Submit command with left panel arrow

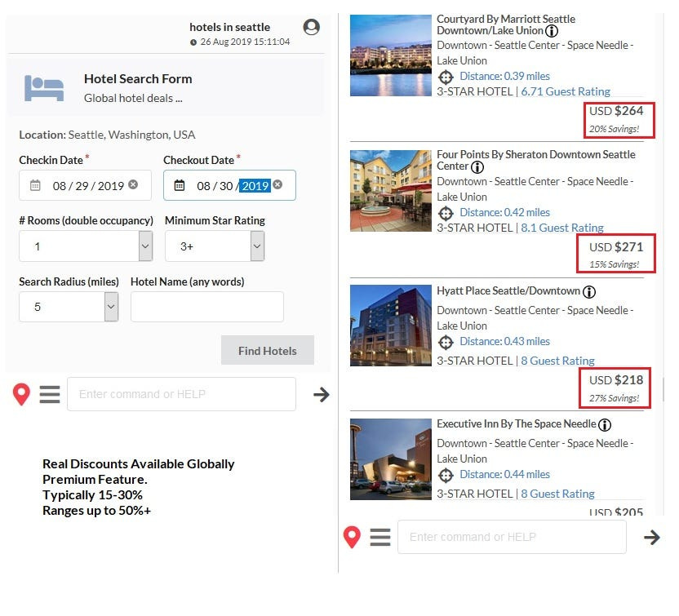[322, 394]
